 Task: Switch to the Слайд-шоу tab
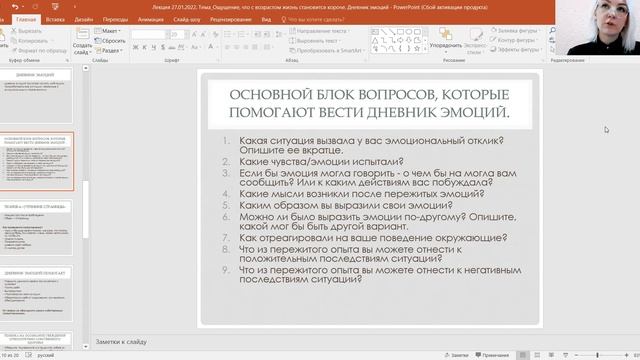(x=187, y=20)
